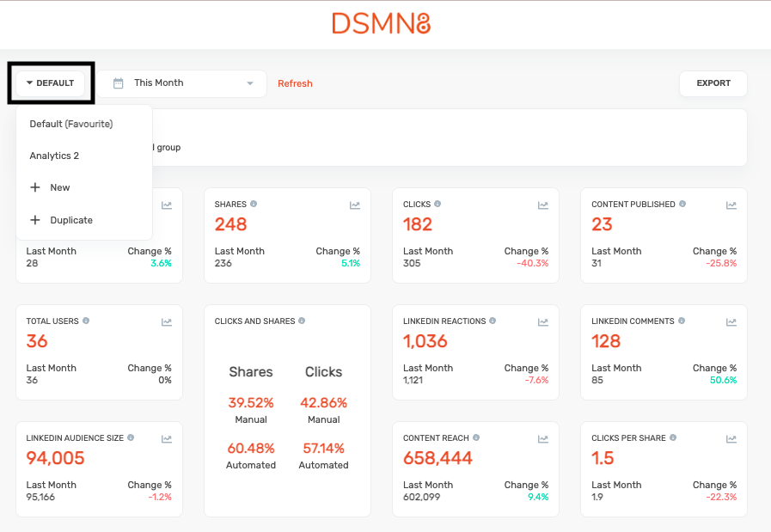Image resolution: width=771 pixels, height=532 pixels.
Task: Create a New dashboard from menu
Action: [59, 187]
